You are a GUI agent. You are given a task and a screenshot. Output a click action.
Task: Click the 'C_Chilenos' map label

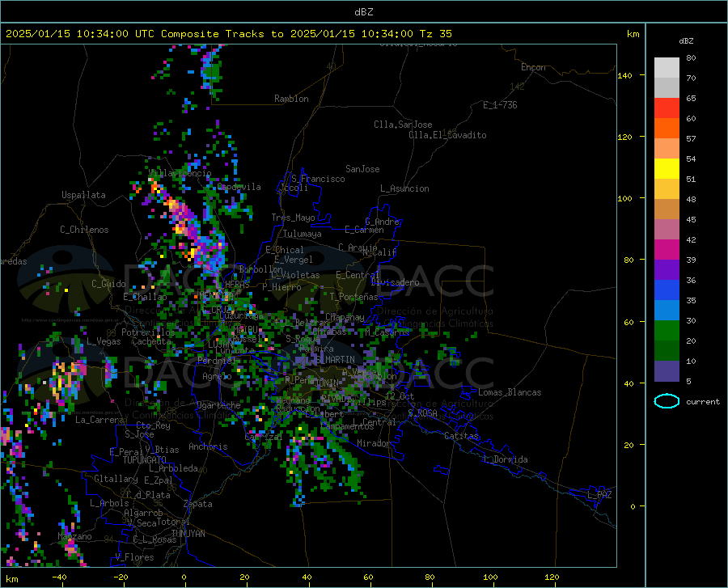(84, 230)
